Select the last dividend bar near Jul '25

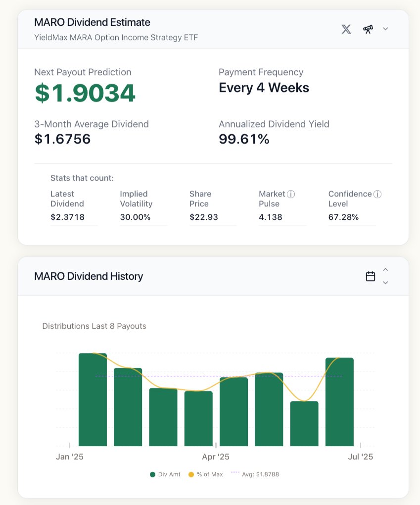(339, 402)
